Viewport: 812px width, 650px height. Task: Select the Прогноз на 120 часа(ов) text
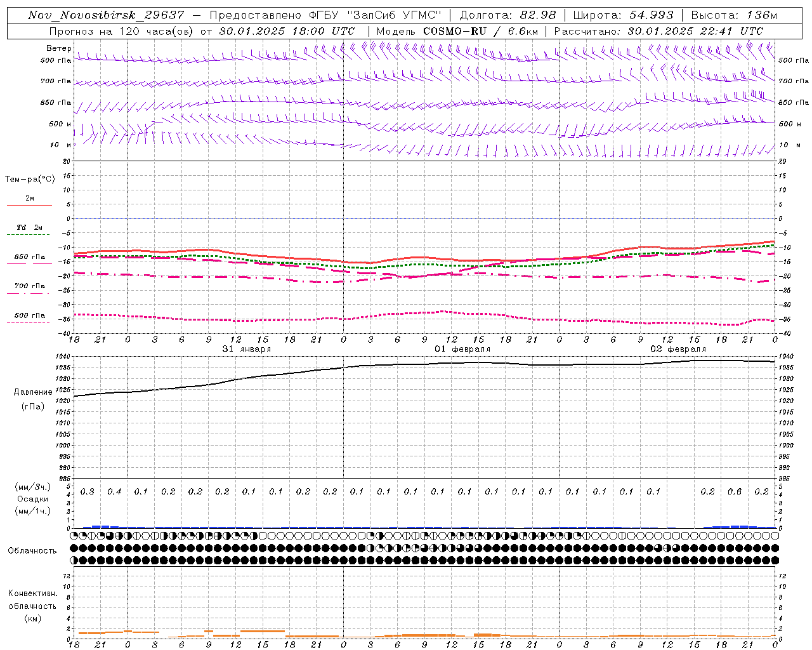click(x=122, y=31)
